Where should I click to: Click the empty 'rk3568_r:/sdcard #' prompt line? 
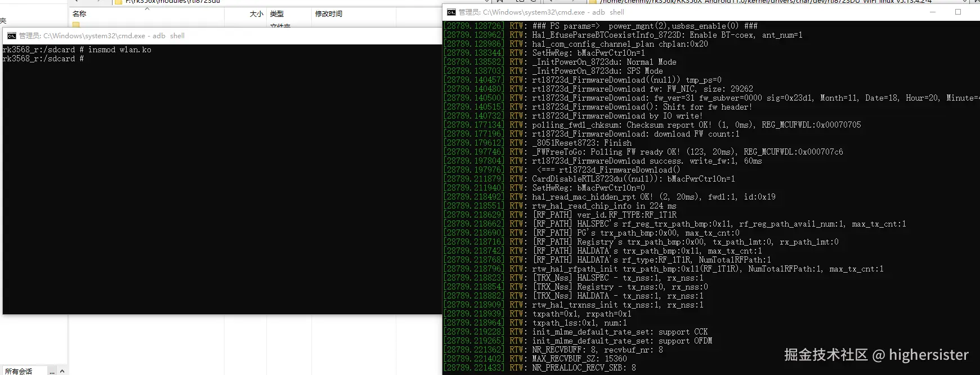(43, 58)
